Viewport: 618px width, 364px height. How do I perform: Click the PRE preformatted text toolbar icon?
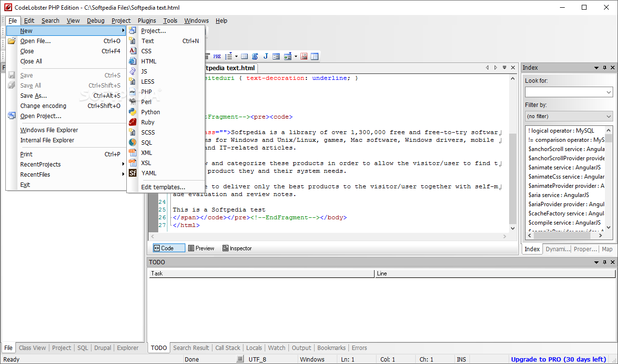(217, 56)
